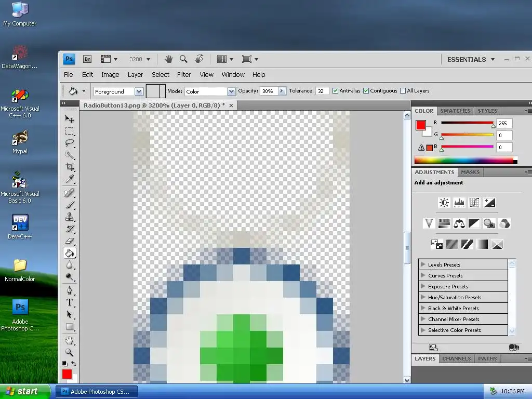Select the Brush tool
This screenshot has width=532, height=399.
(70, 205)
